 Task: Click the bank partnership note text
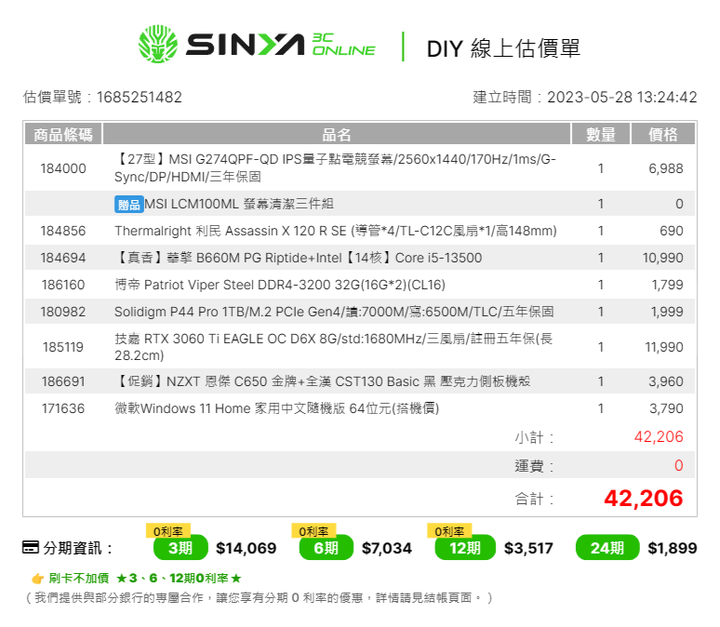click(258, 598)
